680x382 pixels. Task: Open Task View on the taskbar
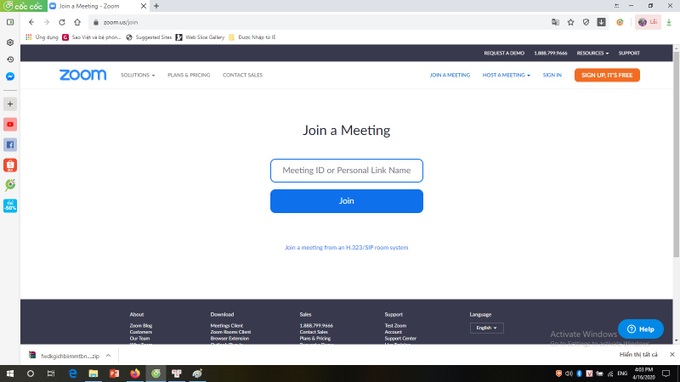tap(51, 373)
